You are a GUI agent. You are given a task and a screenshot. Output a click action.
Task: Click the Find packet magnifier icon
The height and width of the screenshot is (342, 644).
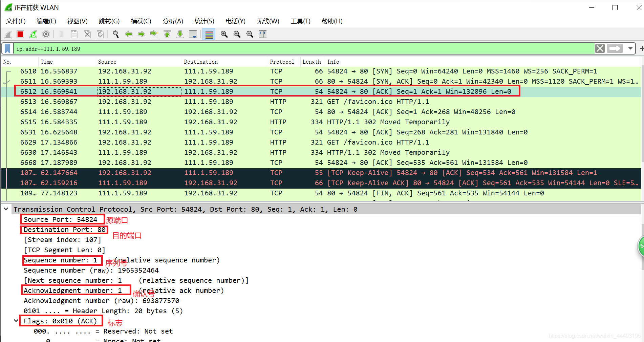pos(116,34)
